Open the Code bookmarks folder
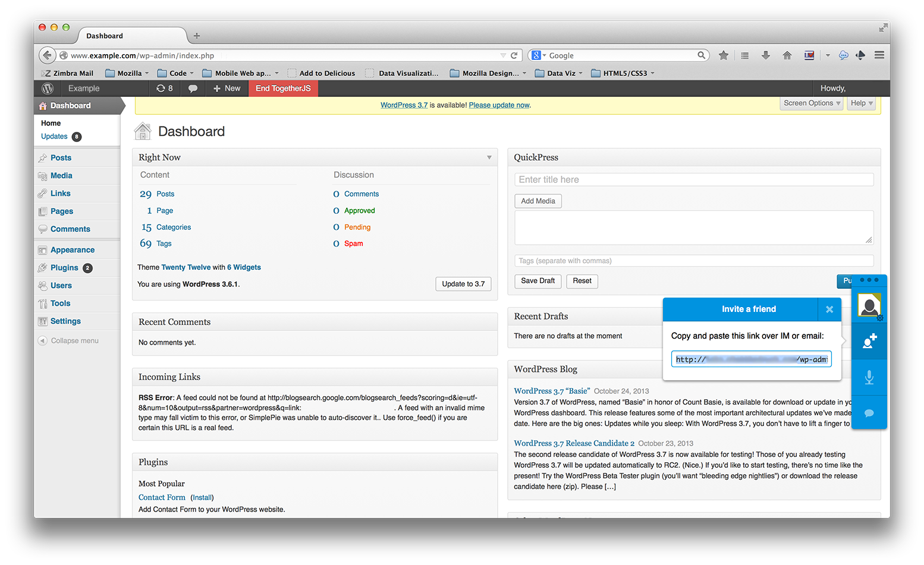 175,73
